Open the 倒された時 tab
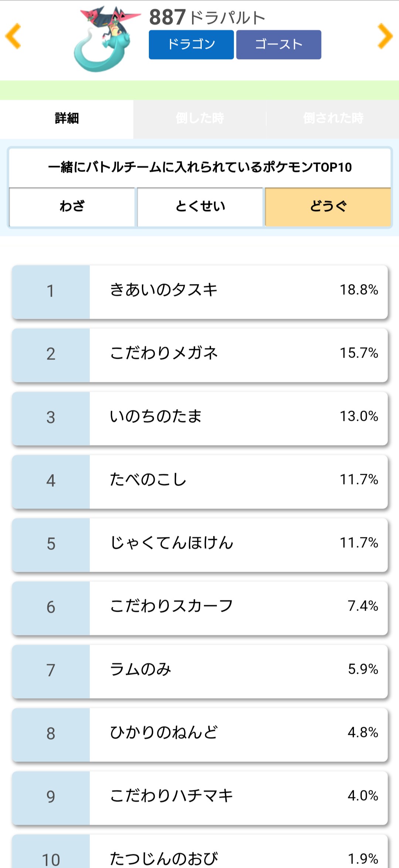Image resolution: width=399 pixels, height=868 pixels. tap(333, 119)
